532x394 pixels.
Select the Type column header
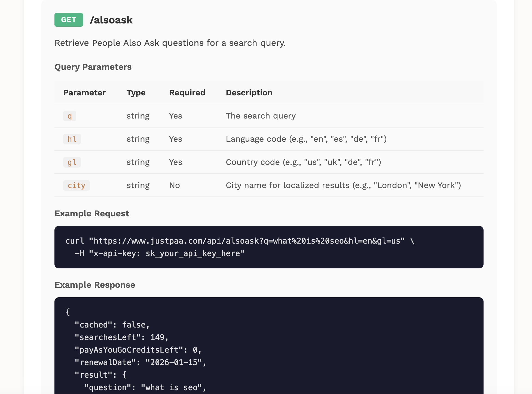point(136,93)
